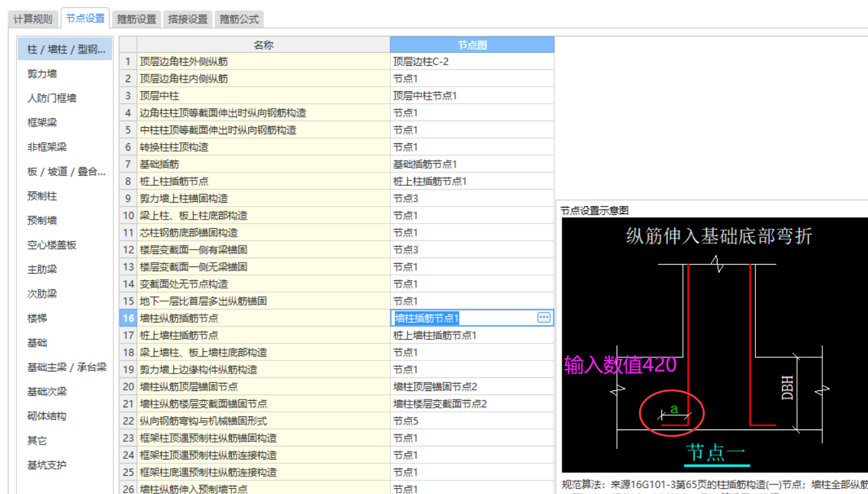Screen dimensions: 868x494
Task: Click row 剪力墙上柱锚固构造
Action: [263, 198]
